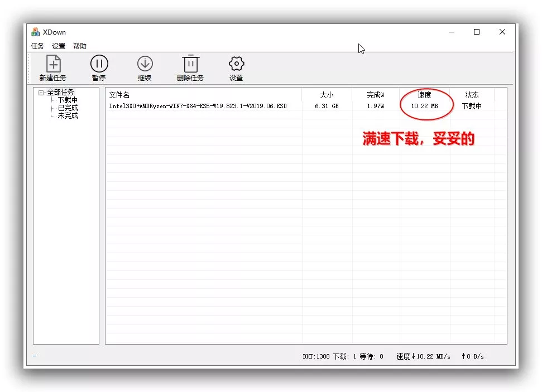Select the 已完成 task filter

click(67, 108)
